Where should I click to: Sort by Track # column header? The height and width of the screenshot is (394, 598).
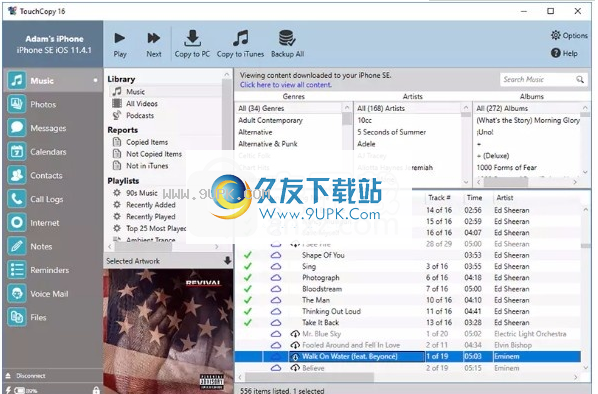click(x=439, y=198)
